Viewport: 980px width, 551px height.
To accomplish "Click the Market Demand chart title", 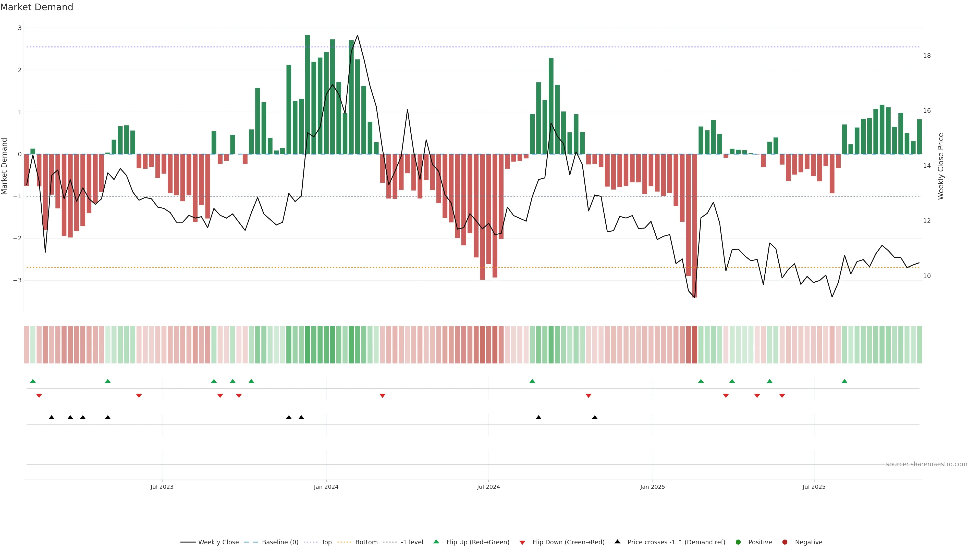I will click(x=36, y=7).
